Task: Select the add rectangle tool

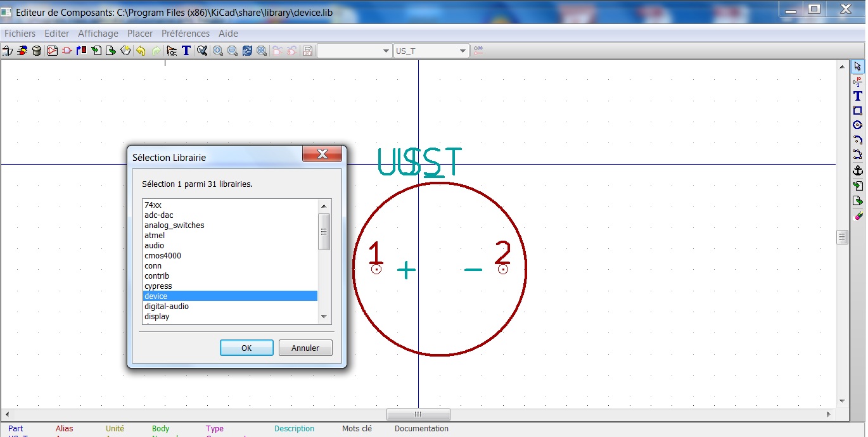Action: (x=858, y=110)
